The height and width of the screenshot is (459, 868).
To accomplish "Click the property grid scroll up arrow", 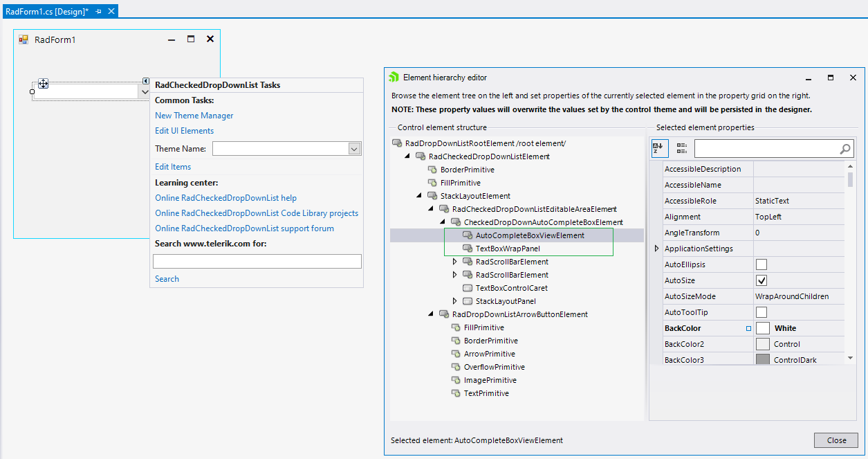I will coord(851,166).
